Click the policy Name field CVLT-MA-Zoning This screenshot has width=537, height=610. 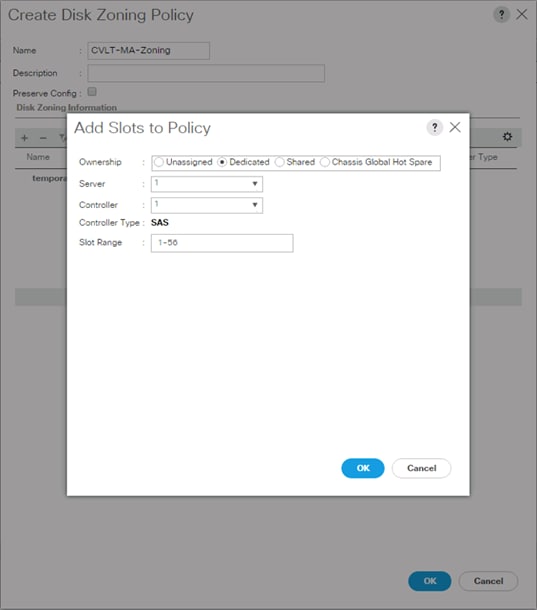tap(148, 51)
